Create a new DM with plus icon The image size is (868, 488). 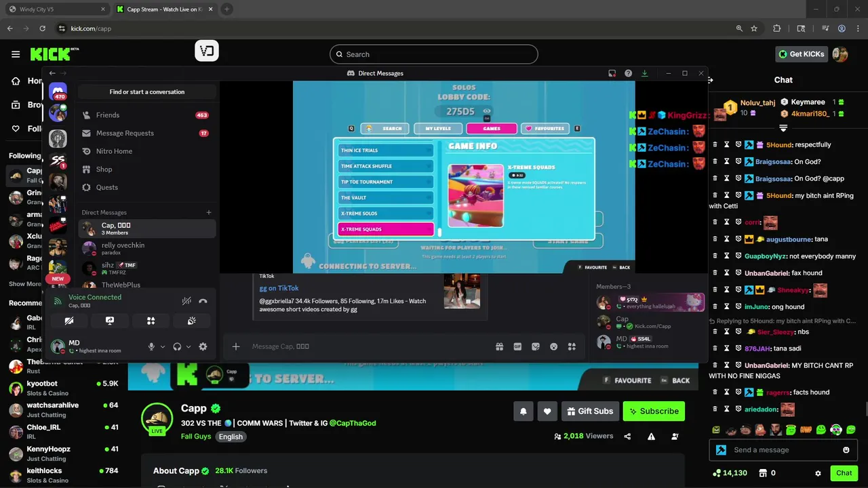209,212
